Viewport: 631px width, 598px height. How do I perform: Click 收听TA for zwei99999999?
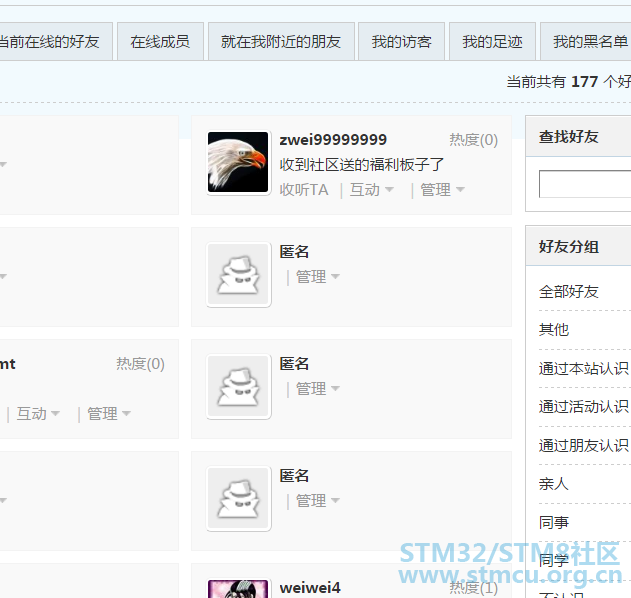click(304, 190)
